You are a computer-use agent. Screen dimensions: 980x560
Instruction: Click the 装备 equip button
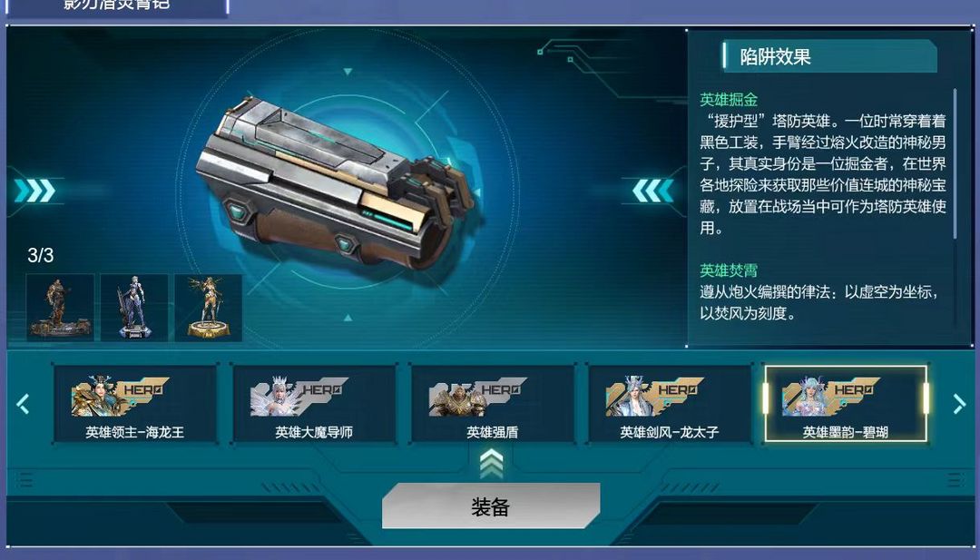pyautogui.click(x=491, y=506)
